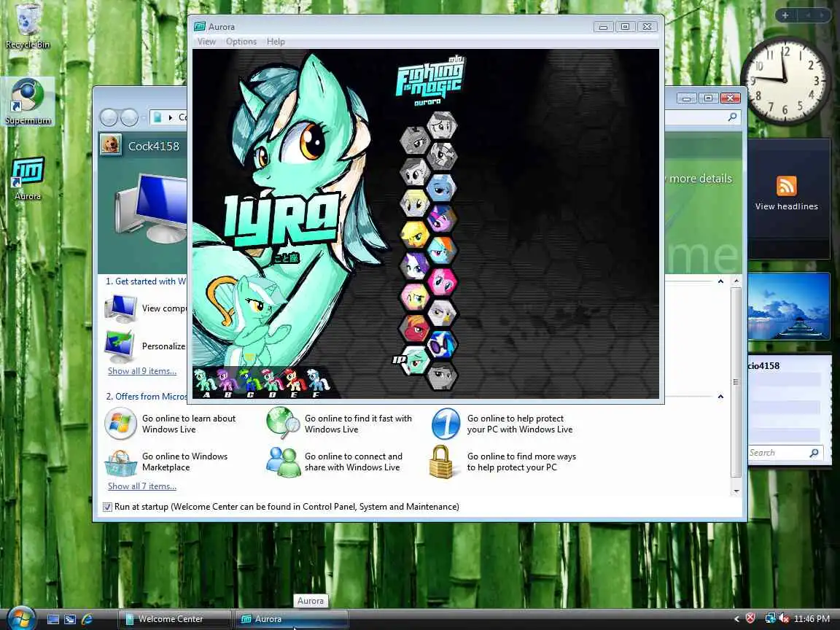The height and width of the screenshot is (630, 840).
Task: Open the Recycle Bin on desktop
Action: (x=27, y=26)
